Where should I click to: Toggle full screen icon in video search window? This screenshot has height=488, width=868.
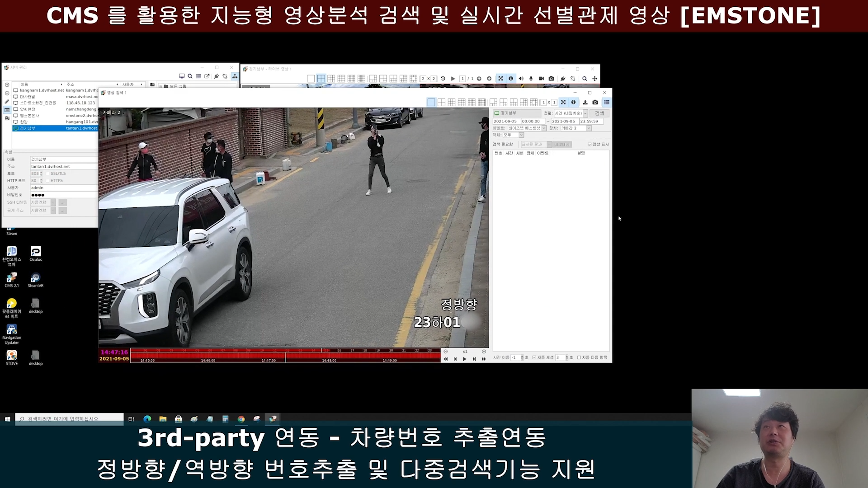(x=563, y=103)
